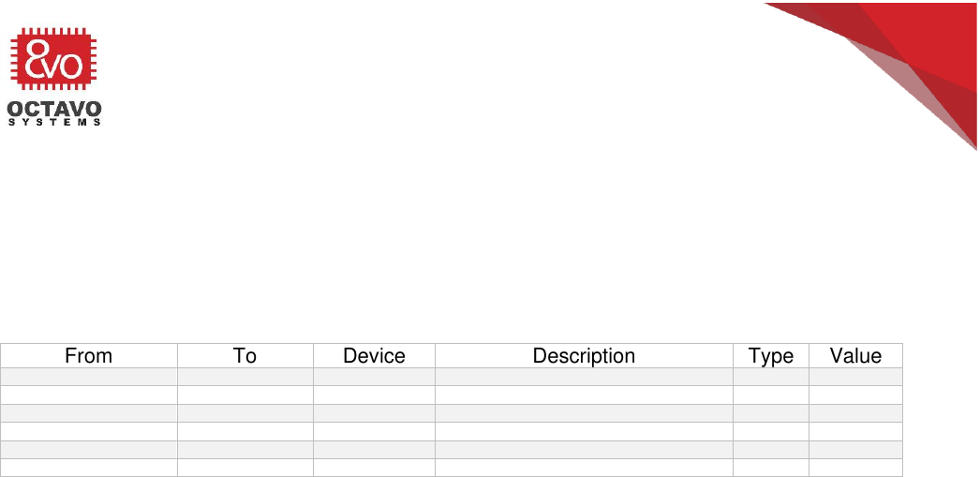Screen dimensions: 980x477
Task: Select the Description column header
Action: coord(584,356)
